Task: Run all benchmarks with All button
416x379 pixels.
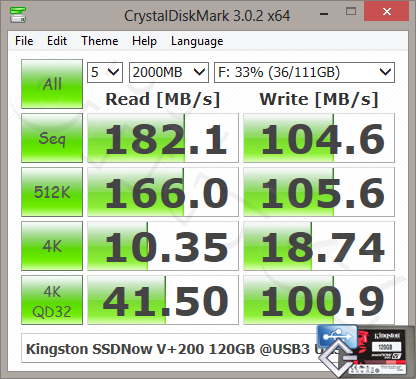Action: pyautogui.click(x=52, y=84)
